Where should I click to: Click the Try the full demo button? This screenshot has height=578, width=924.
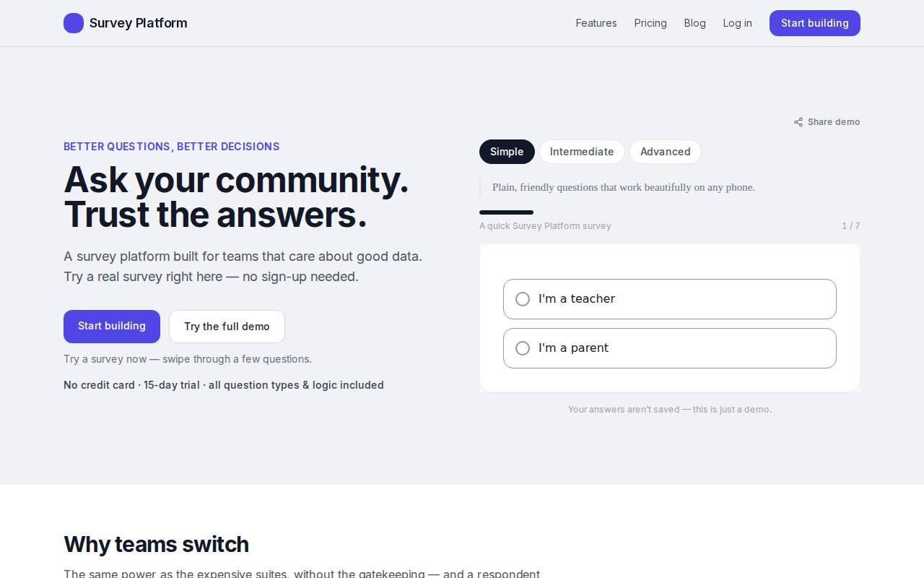[x=227, y=327]
